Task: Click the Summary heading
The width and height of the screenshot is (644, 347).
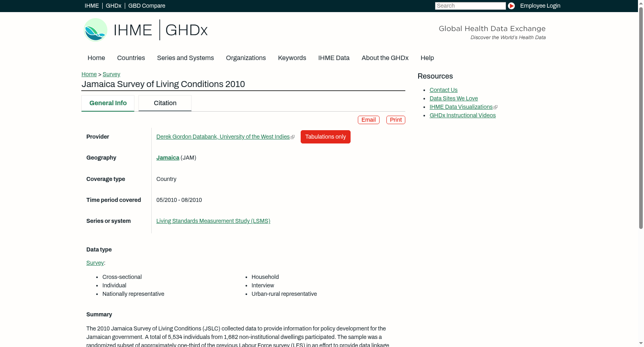Action: [99, 314]
